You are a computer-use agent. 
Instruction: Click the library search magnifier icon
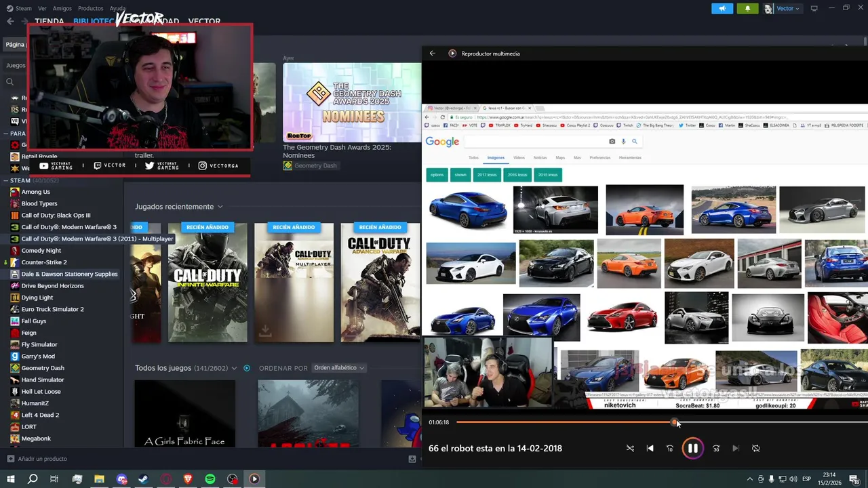(x=9, y=81)
